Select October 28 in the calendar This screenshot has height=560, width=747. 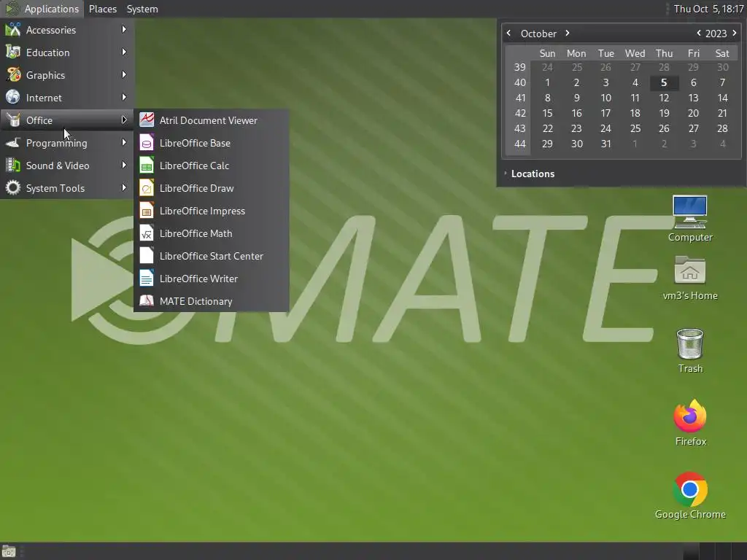(x=722, y=128)
